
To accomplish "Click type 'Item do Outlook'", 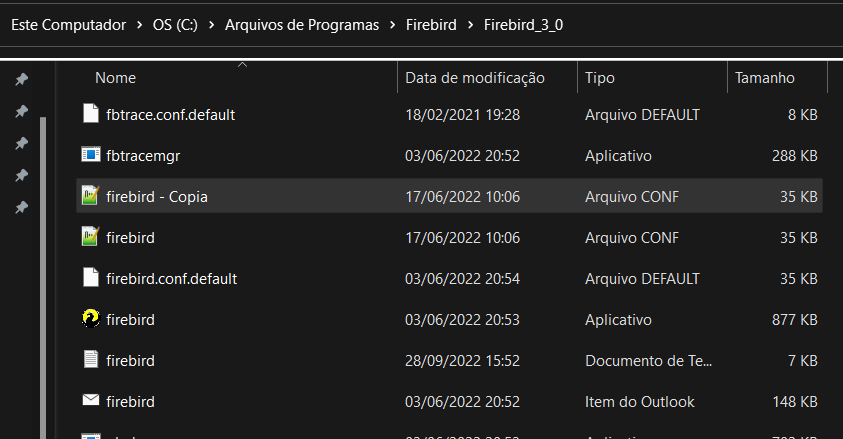I will click(x=640, y=401).
